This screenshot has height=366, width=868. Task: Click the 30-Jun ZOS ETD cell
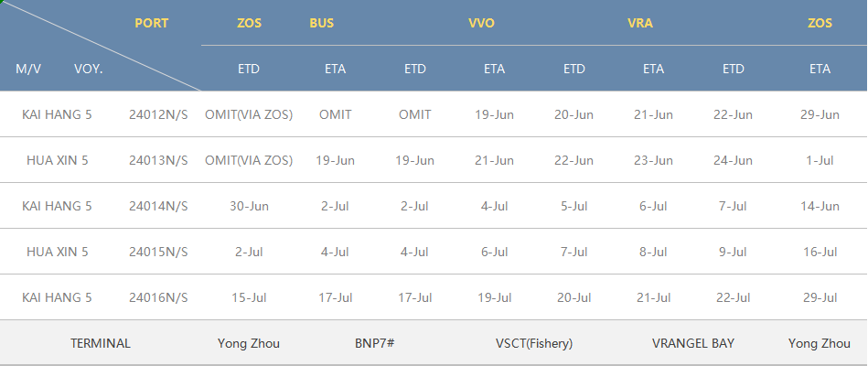(249, 207)
